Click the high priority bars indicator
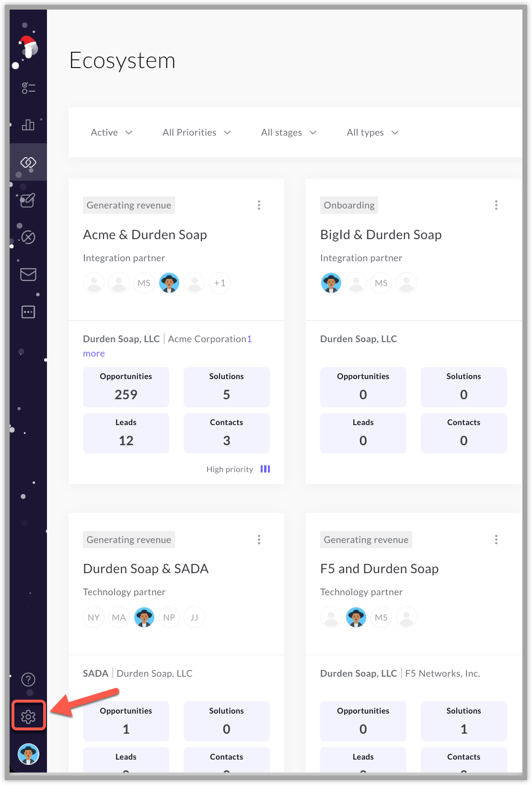Image resolution: width=532 pixels, height=785 pixels. [x=265, y=469]
